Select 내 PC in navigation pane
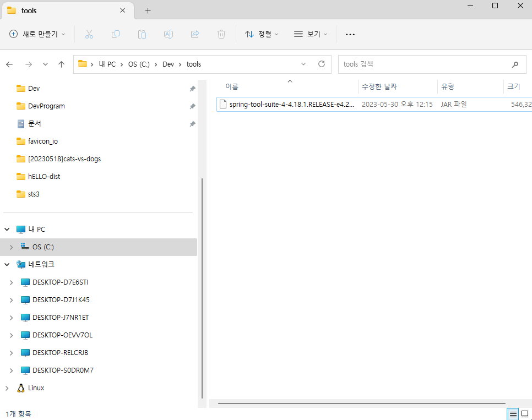This screenshot has width=532, height=420. (x=37, y=230)
